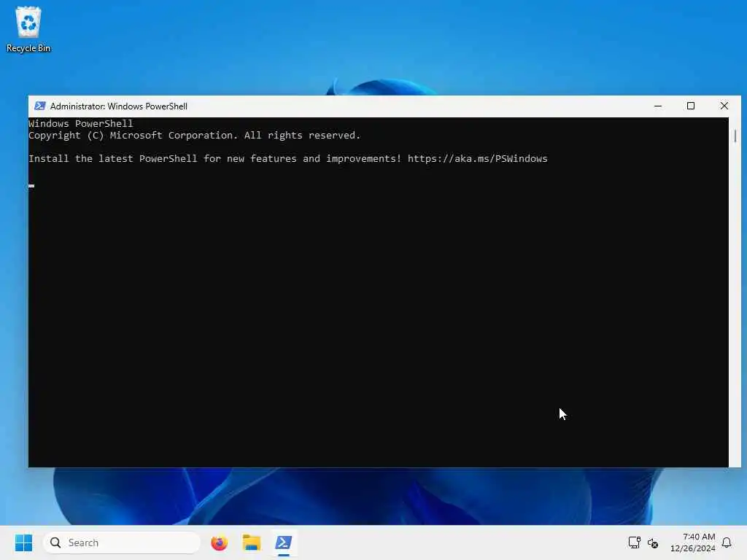
Task: Open the display/network tray icon
Action: [x=634, y=542]
